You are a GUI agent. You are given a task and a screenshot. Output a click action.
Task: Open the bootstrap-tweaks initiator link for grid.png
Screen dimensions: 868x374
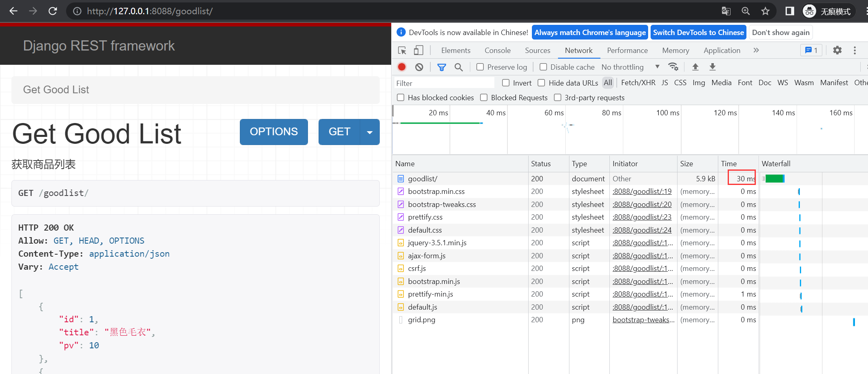[x=644, y=320]
